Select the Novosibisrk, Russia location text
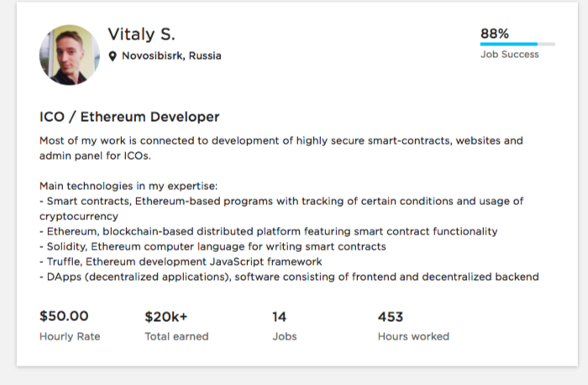588x385 pixels. [171, 56]
